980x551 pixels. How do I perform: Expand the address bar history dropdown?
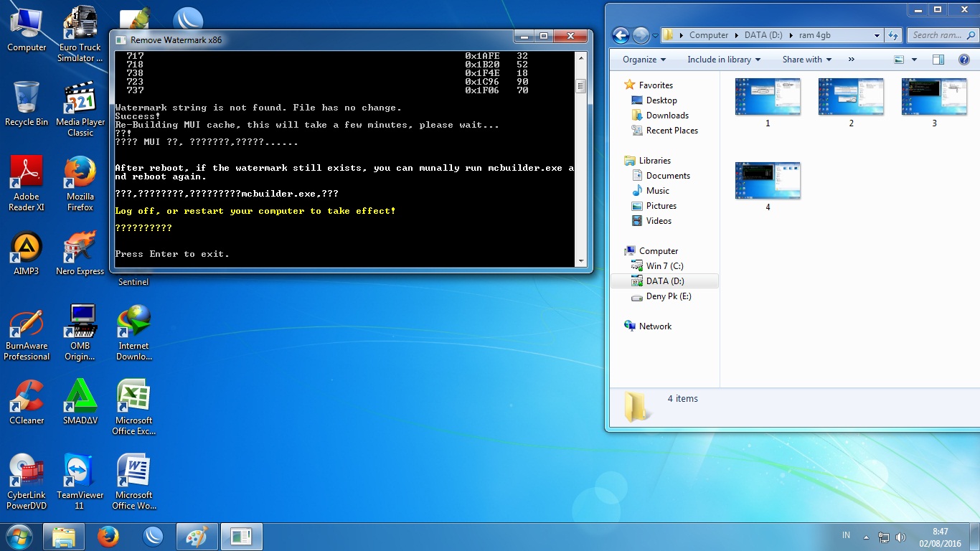point(878,34)
